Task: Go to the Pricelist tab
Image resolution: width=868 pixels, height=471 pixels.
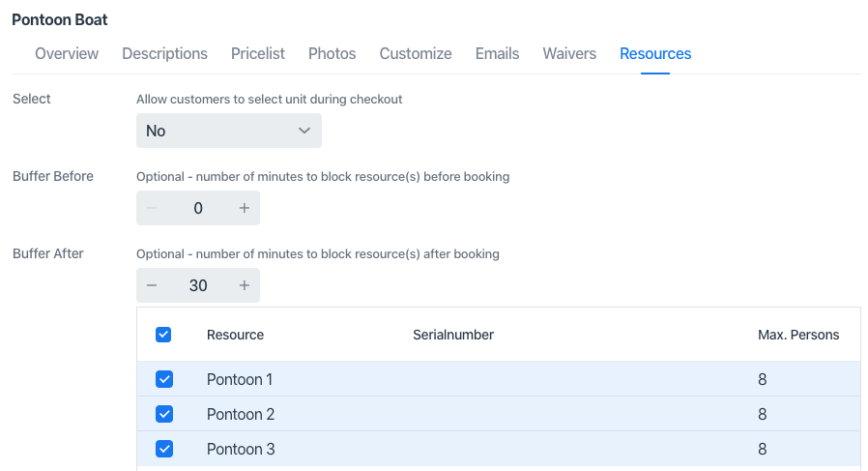Action: point(258,54)
